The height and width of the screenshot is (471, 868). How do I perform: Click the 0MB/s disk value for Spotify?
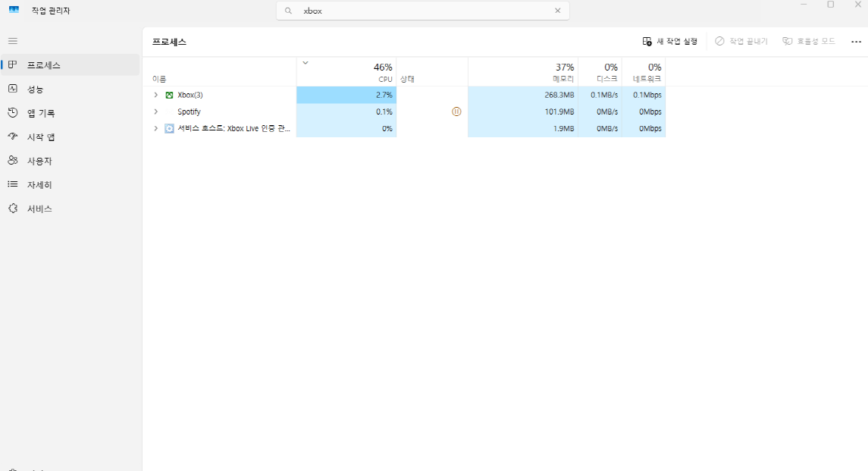click(606, 111)
